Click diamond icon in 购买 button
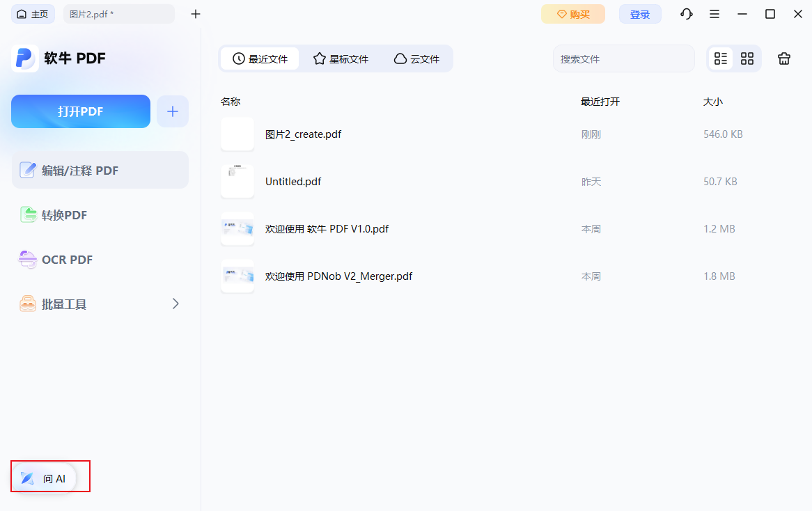The height and width of the screenshot is (511, 812). tap(561, 15)
